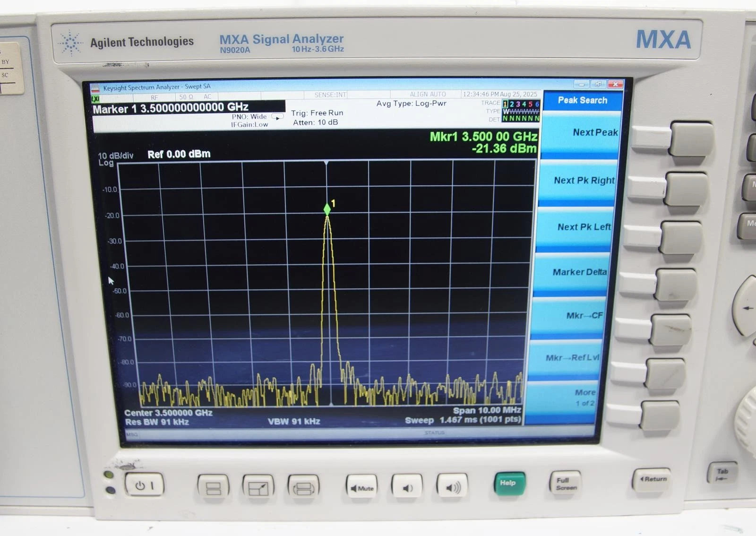The height and width of the screenshot is (536, 756).
Task: Click the volume up speaker button
Action: click(x=452, y=486)
